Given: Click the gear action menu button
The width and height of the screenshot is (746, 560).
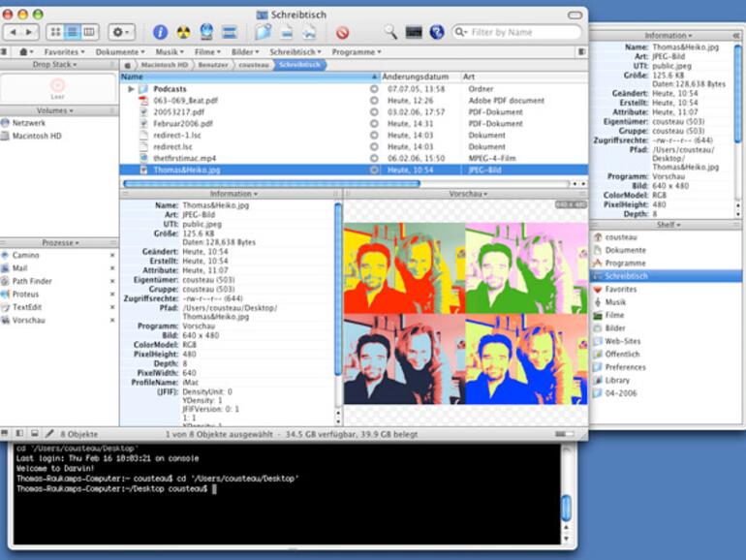Looking at the screenshot, I should tap(122, 32).
